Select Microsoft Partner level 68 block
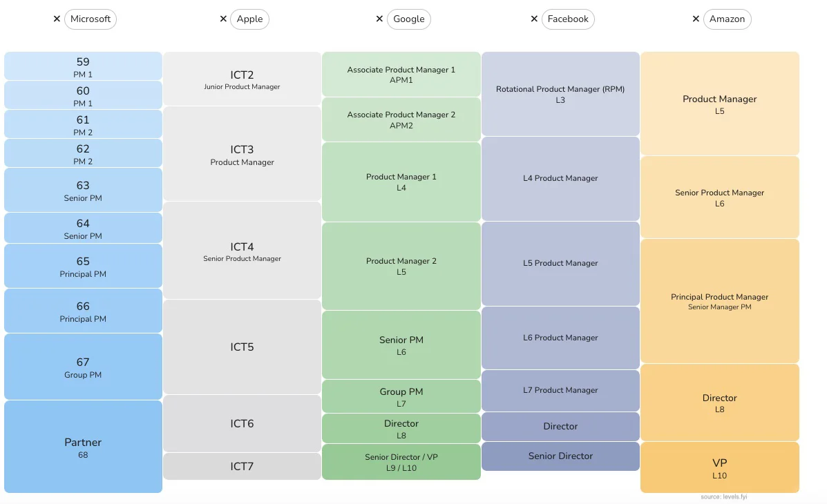Viewport: 827px width, 504px height. 83,447
